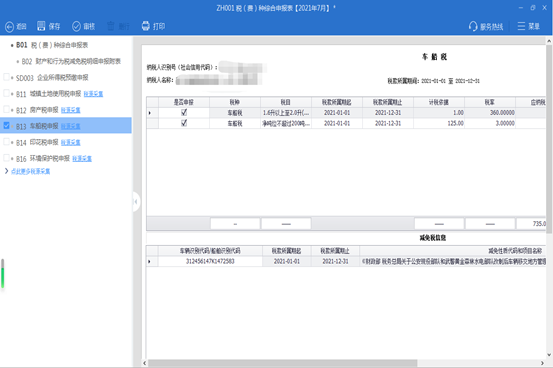Click 减免性质代码和项目名称 column header
Screen dimensions: 553x368
pos(453,251)
